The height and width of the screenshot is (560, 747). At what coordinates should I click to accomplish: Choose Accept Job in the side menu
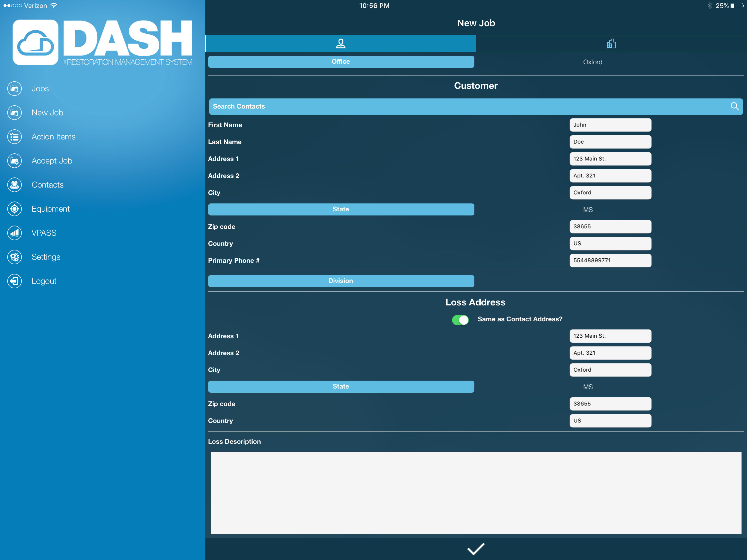52,161
